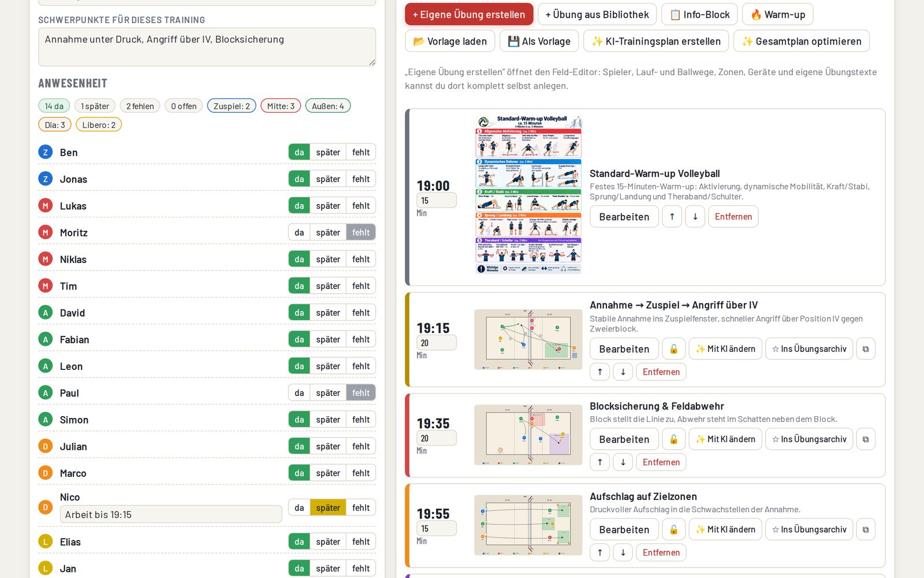
Task: Mark Paul as später
Action: (x=328, y=393)
